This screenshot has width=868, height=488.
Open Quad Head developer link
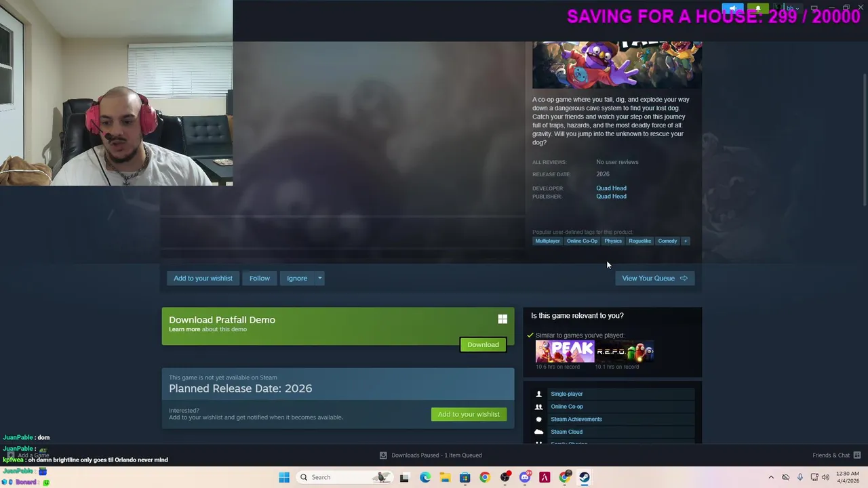pos(611,188)
